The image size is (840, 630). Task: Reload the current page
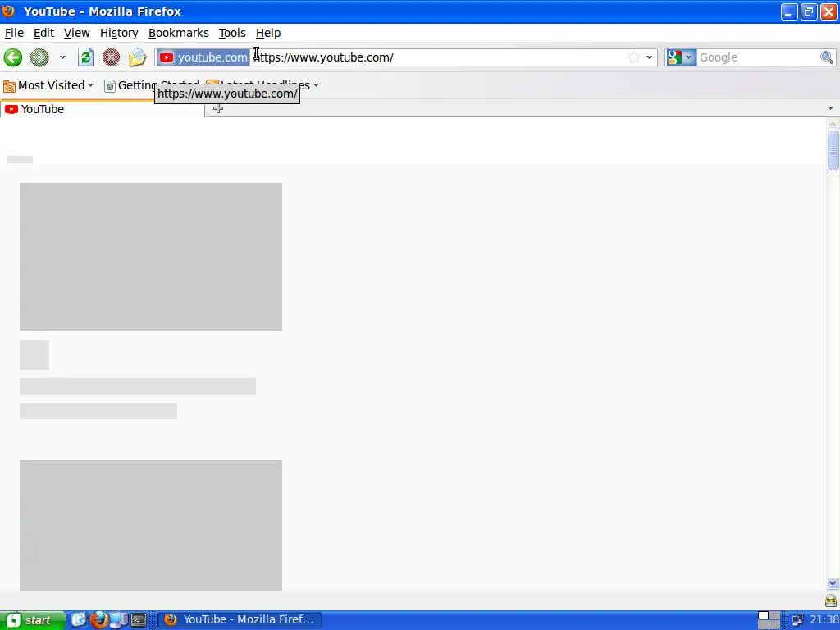85,57
